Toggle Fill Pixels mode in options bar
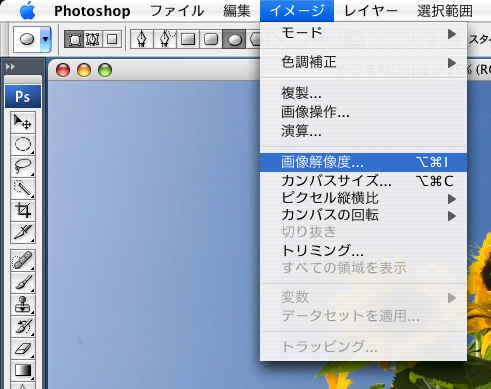Viewport: 491px width, 389px height. pos(112,39)
